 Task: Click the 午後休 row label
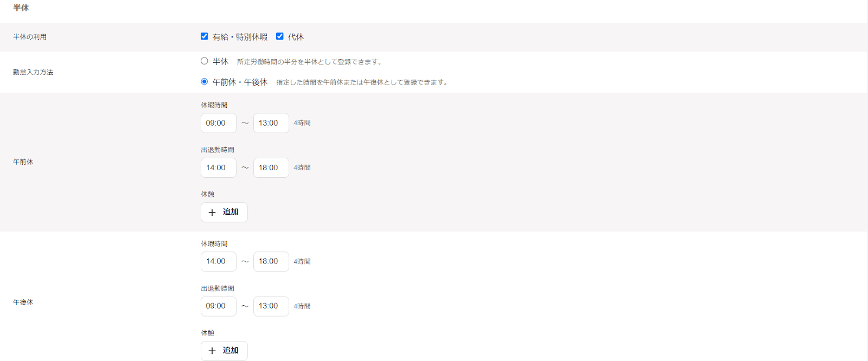click(x=23, y=302)
